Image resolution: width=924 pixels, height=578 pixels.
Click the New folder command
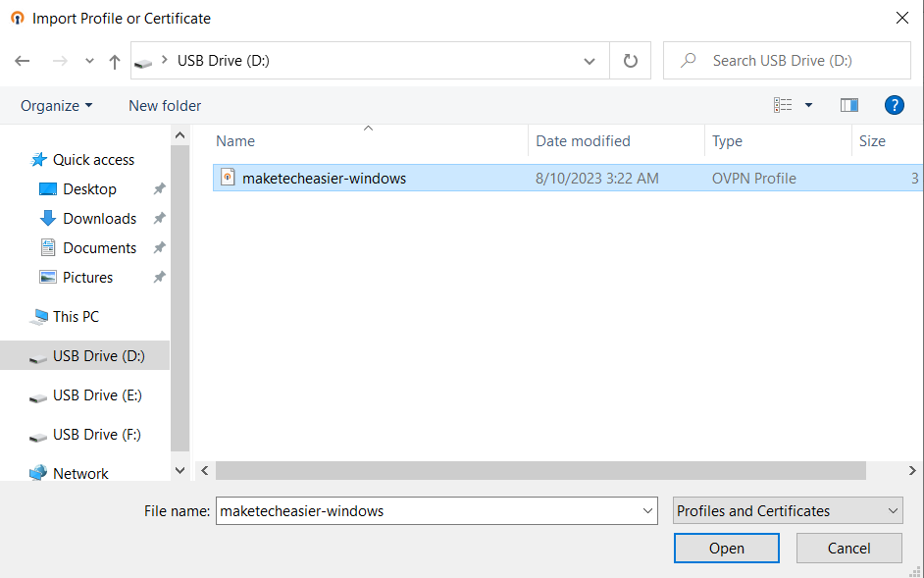click(164, 105)
